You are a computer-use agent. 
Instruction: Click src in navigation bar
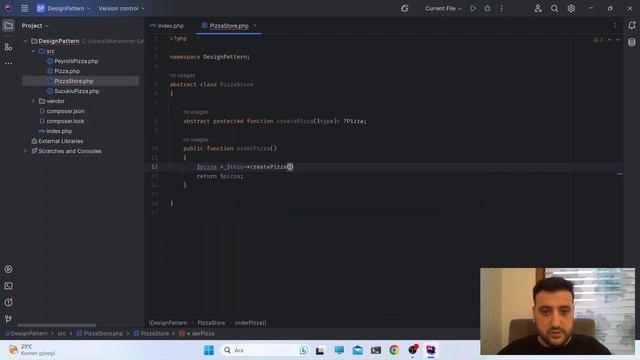(62, 333)
